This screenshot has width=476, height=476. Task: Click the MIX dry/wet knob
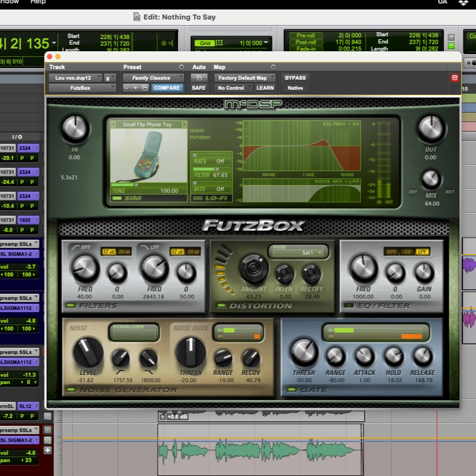(x=430, y=179)
